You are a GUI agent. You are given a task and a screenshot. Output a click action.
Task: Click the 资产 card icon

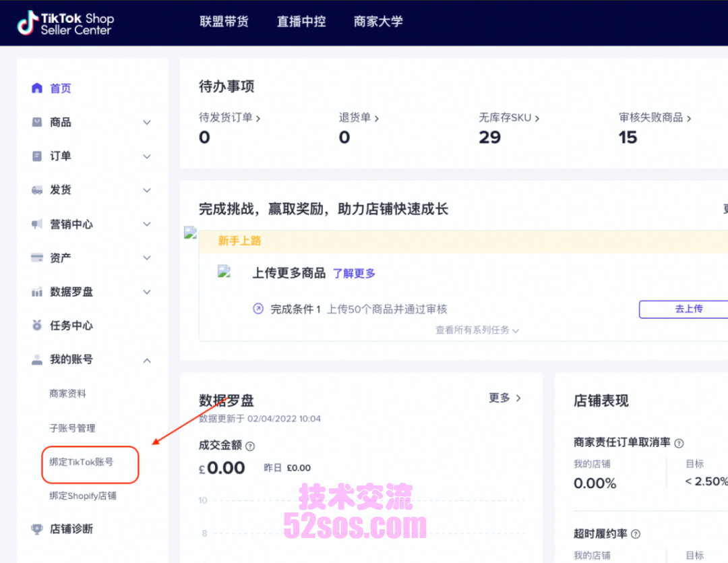pos(37,258)
